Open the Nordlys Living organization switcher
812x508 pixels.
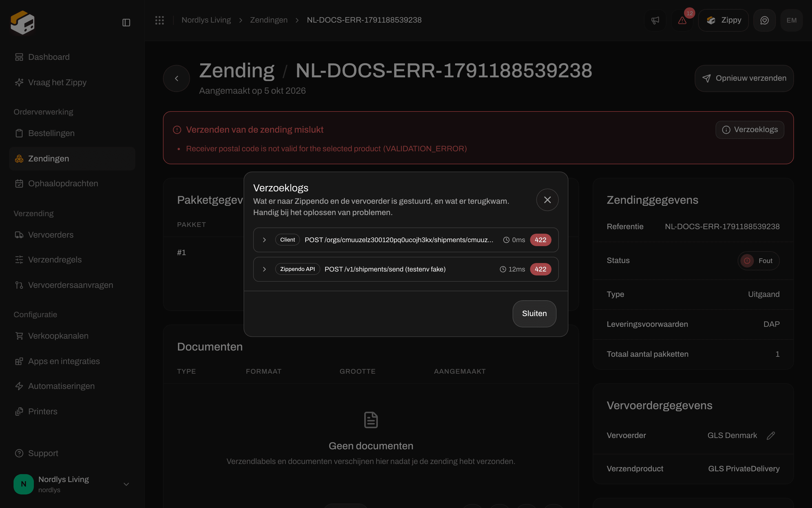click(x=72, y=484)
